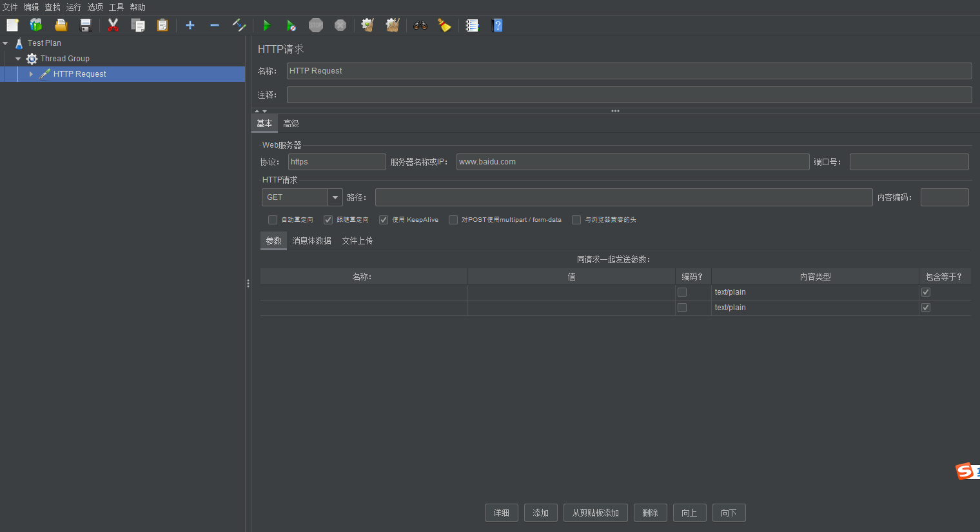Viewport: 980px width, 532px height.
Task: Collapse the Thread Group tree node
Action: pos(18,59)
